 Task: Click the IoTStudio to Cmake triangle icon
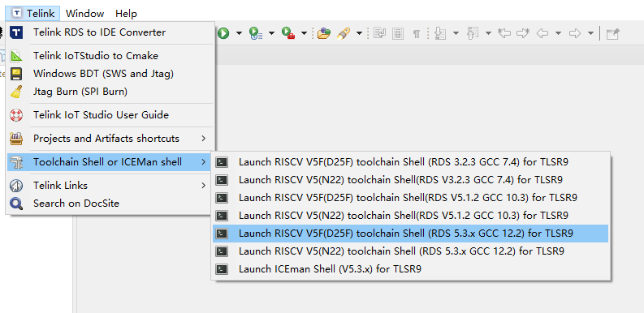tap(16, 56)
